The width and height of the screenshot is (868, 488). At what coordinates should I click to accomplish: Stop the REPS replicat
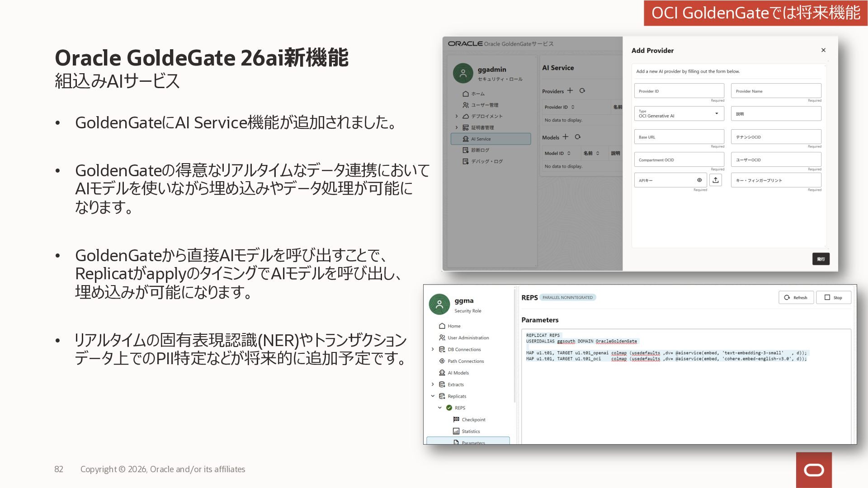[833, 298]
